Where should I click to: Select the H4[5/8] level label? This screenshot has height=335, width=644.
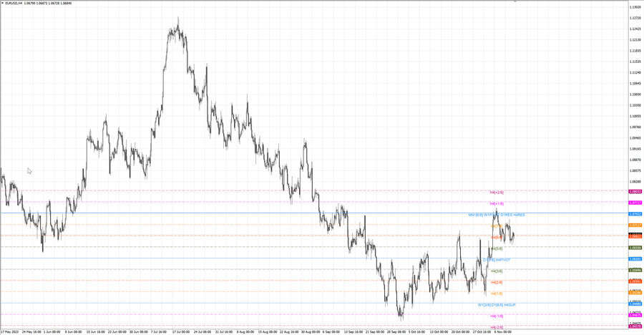(497, 248)
